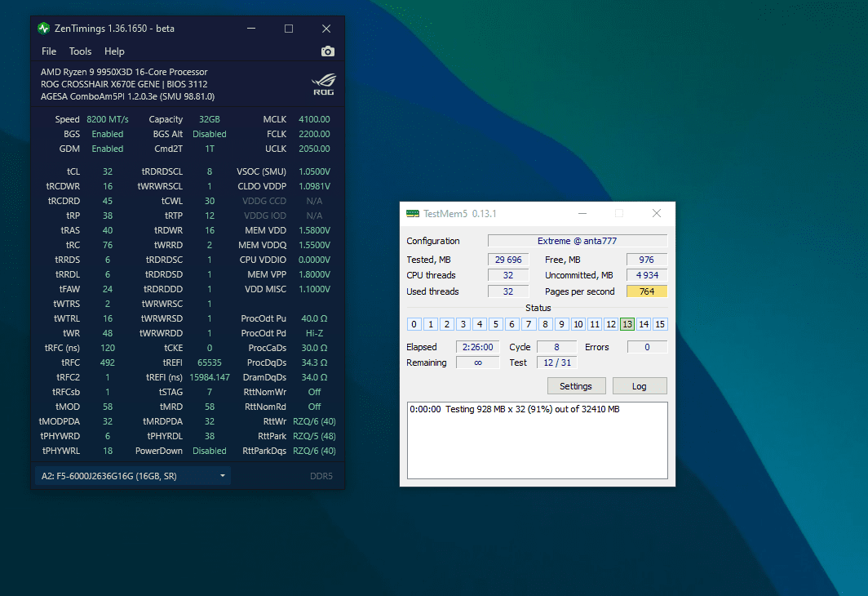Click the Speed value 8200 MT/s
The height and width of the screenshot is (596, 868).
pyautogui.click(x=108, y=119)
